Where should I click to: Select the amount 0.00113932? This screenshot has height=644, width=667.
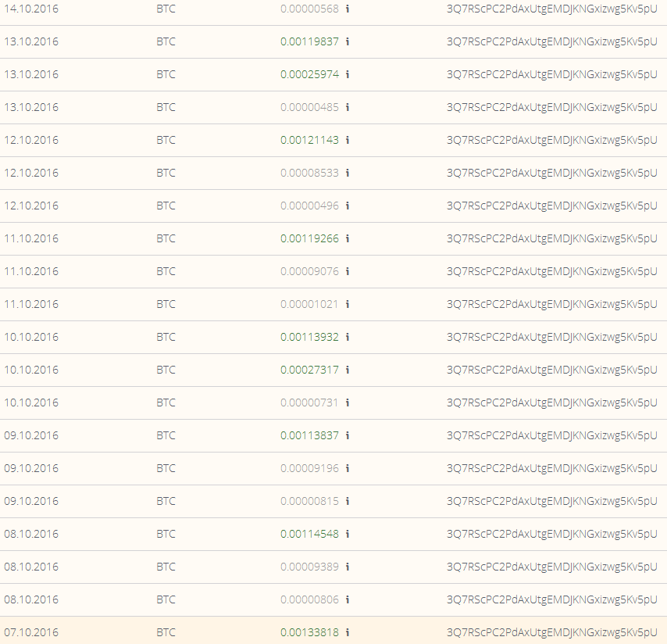pos(309,337)
